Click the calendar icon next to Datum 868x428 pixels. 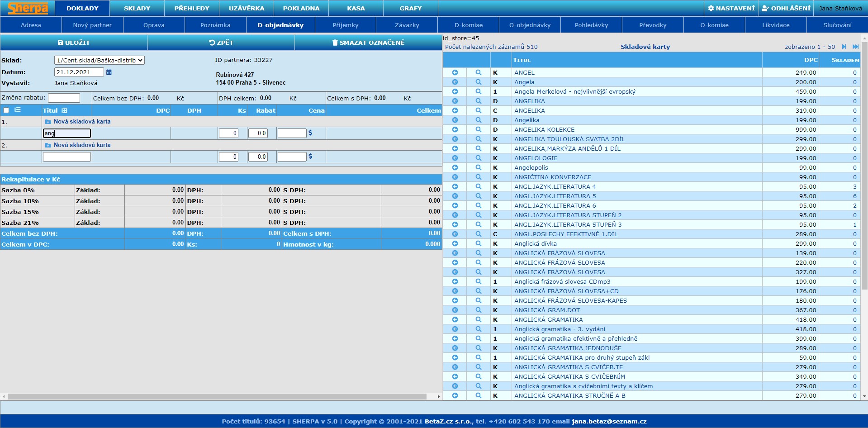click(109, 72)
